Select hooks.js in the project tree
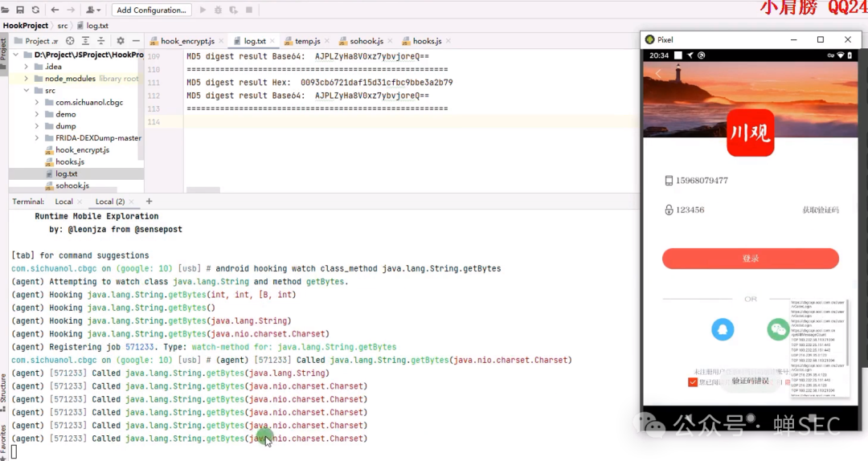Viewport: 868px width, 461px height. (x=69, y=161)
